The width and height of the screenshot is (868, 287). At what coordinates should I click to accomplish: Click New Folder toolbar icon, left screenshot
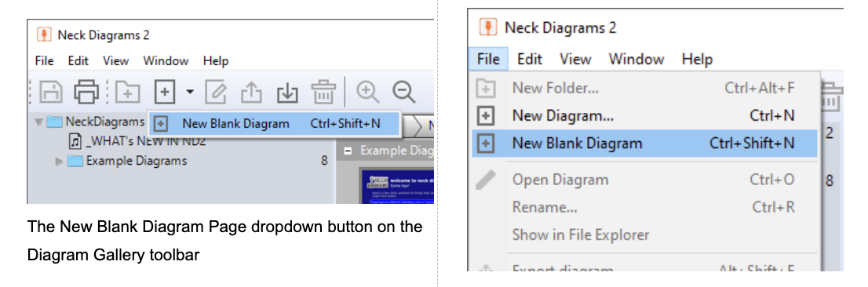[x=127, y=92]
